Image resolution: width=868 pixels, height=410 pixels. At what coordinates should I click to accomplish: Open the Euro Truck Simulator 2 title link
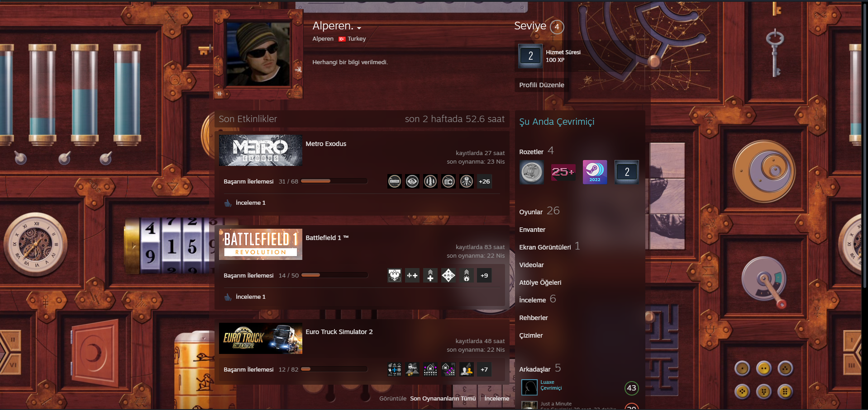pos(339,332)
